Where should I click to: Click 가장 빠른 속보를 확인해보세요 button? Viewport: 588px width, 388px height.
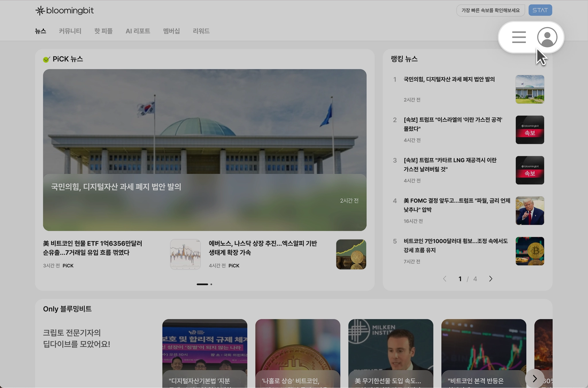point(490,10)
